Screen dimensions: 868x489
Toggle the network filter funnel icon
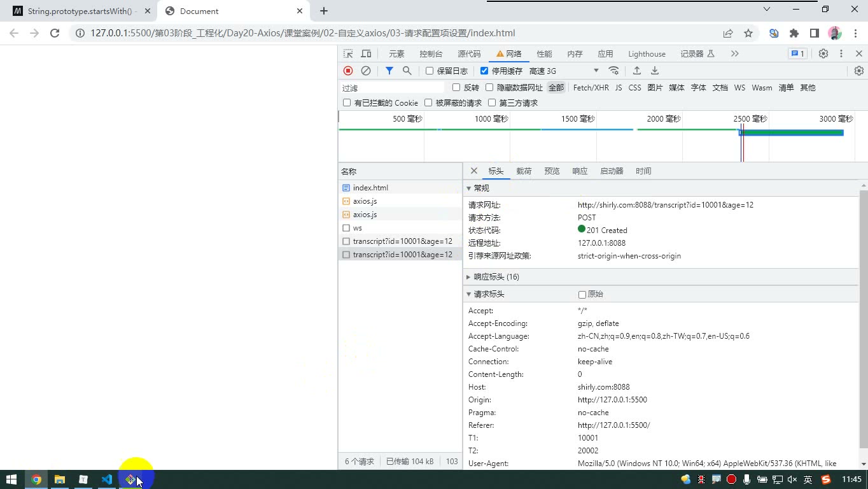pyautogui.click(x=389, y=71)
